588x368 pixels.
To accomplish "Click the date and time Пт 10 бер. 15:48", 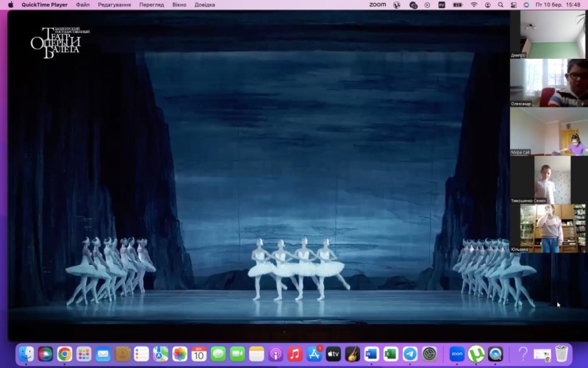I will coord(558,5).
